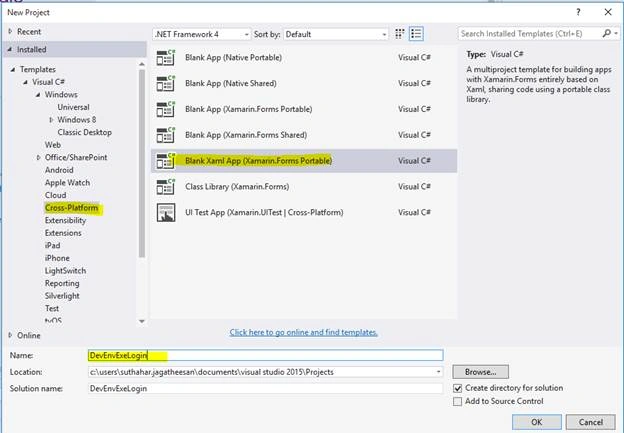Click the OK button

(536, 422)
